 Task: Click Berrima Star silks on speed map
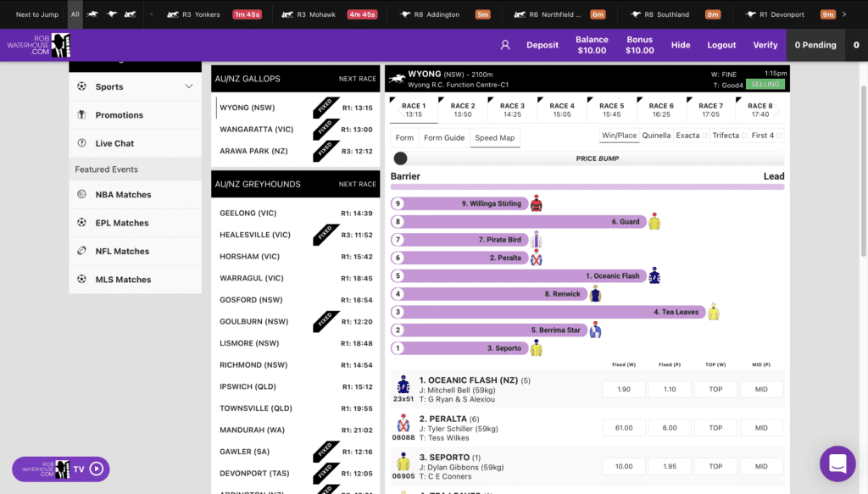point(595,330)
